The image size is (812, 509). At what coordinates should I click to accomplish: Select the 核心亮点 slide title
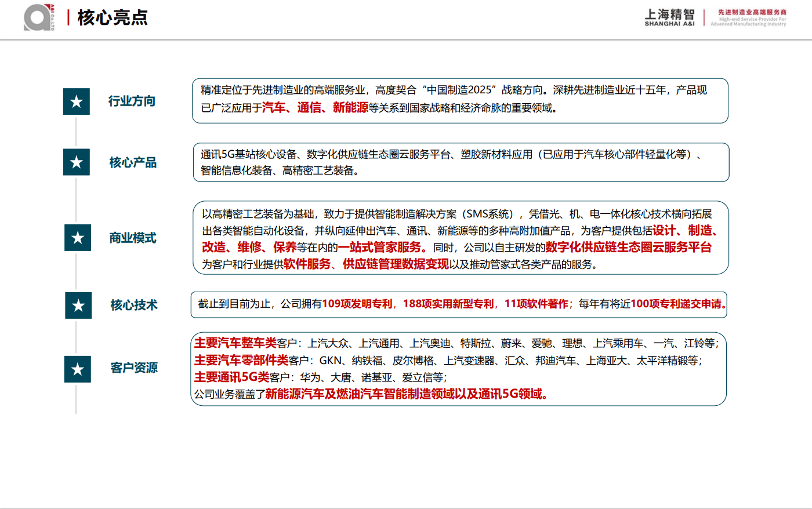tap(113, 17)
